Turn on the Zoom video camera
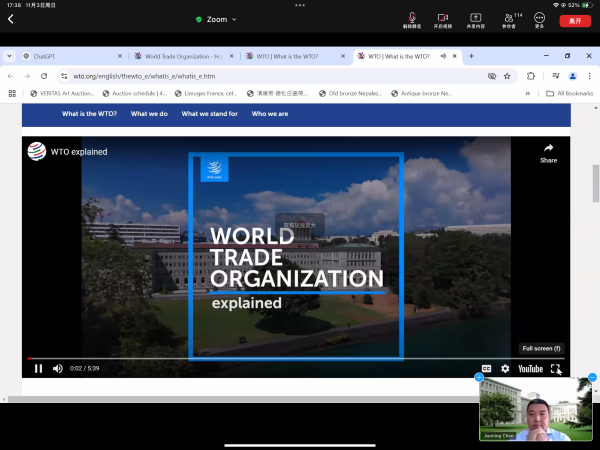The width and height of the screenshot is (600, 450). click(442, 17)
